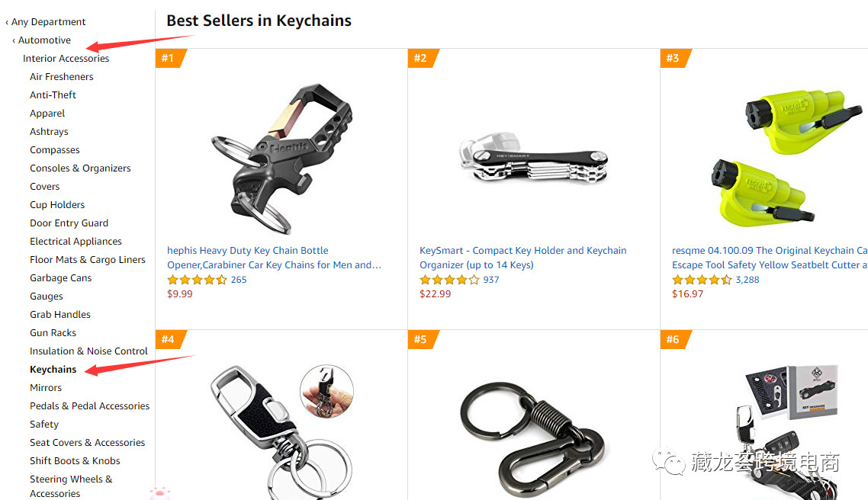868x500 pixels.
Task: Open Seat Covers & Accessories category
Action: [x=87, y=443]
